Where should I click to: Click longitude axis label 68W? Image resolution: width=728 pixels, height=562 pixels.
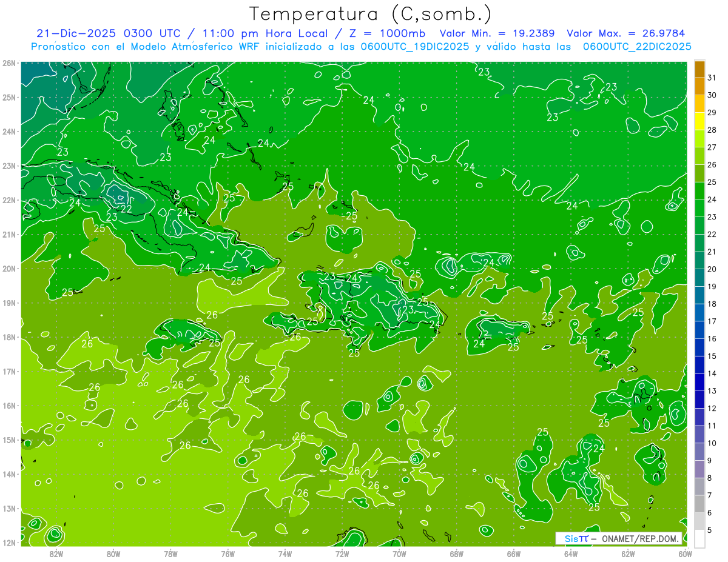(457, 554)
